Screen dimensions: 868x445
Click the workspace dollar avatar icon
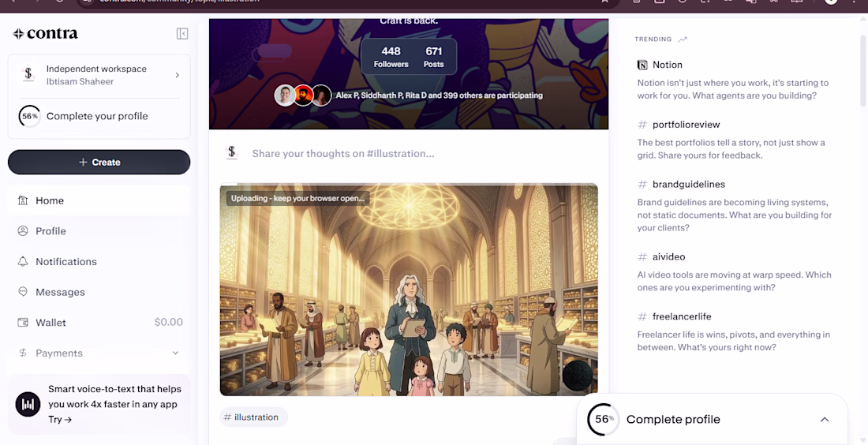coord(28,74)
